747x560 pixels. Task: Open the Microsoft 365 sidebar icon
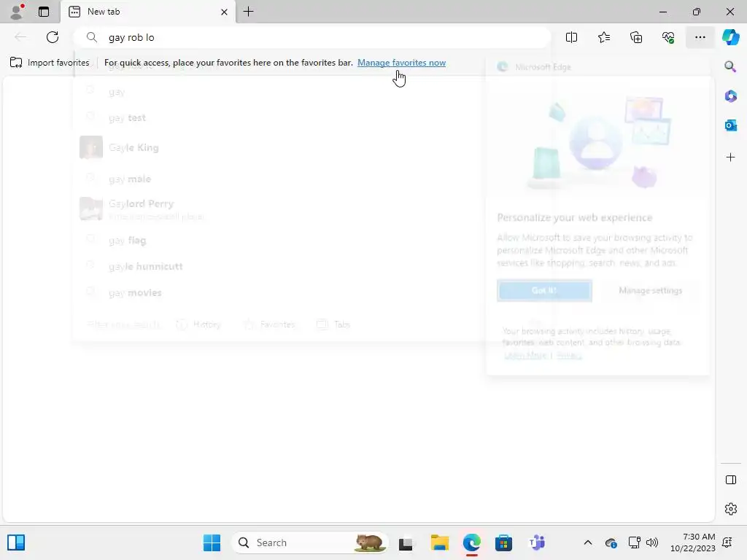[730, 96]
